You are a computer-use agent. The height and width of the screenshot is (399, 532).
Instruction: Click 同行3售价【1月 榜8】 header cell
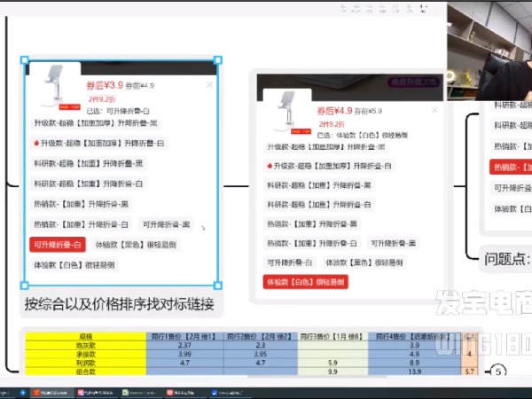tap(332, 337)
